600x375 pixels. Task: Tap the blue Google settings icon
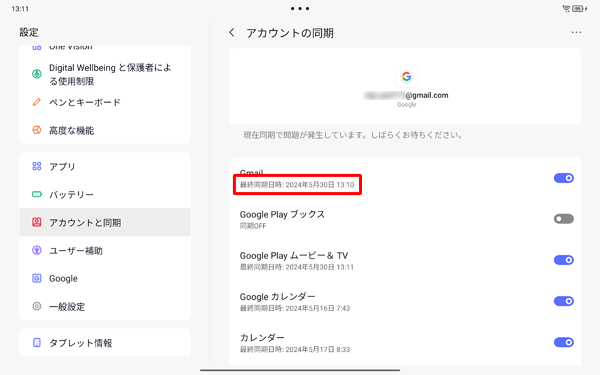(x=37, y=278)
